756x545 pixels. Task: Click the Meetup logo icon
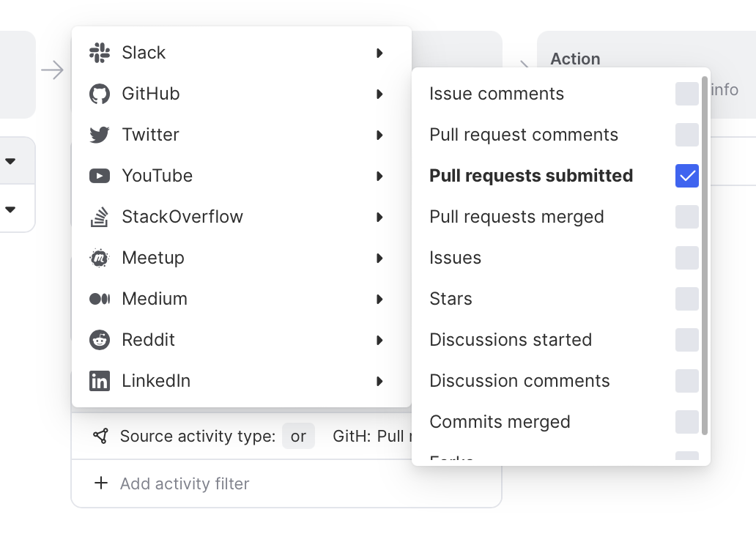coord(99,258)
